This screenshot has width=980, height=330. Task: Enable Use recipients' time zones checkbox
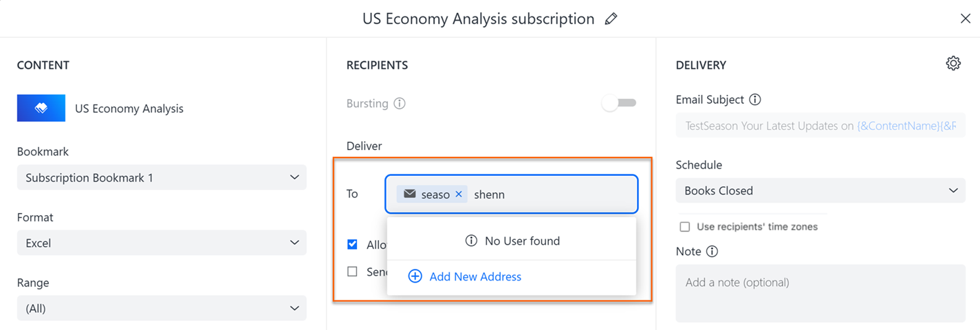click(x=685, y=227)
